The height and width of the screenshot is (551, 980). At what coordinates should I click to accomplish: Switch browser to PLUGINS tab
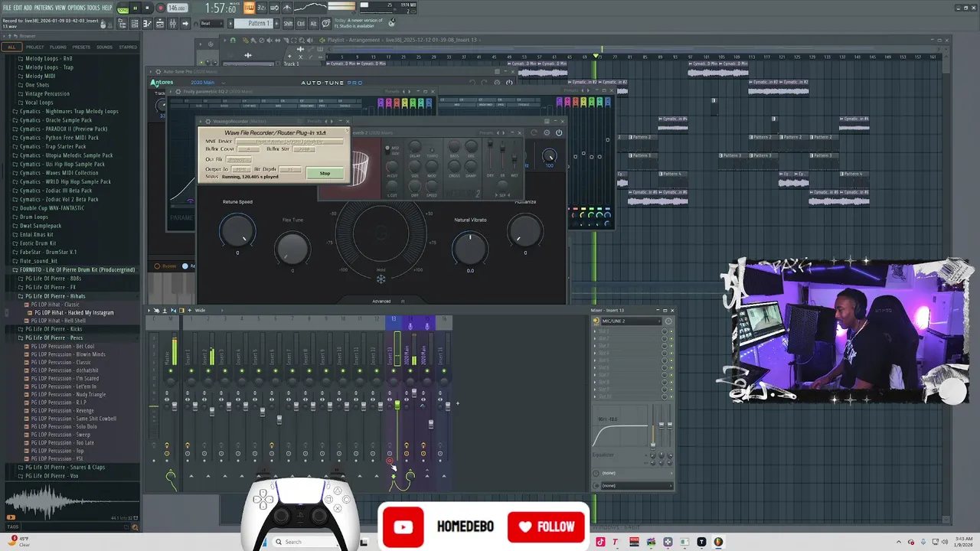(x=58, y=47)
